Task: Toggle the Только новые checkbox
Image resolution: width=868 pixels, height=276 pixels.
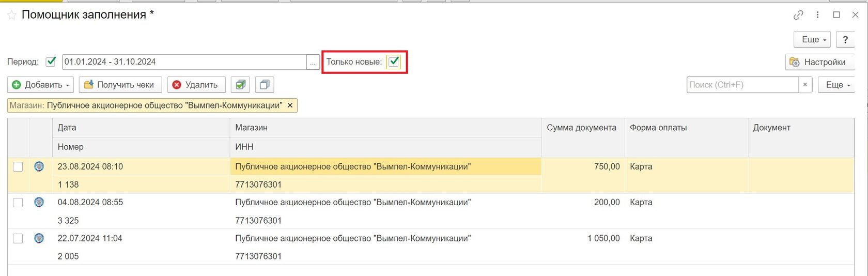Action: click(394, 62)
